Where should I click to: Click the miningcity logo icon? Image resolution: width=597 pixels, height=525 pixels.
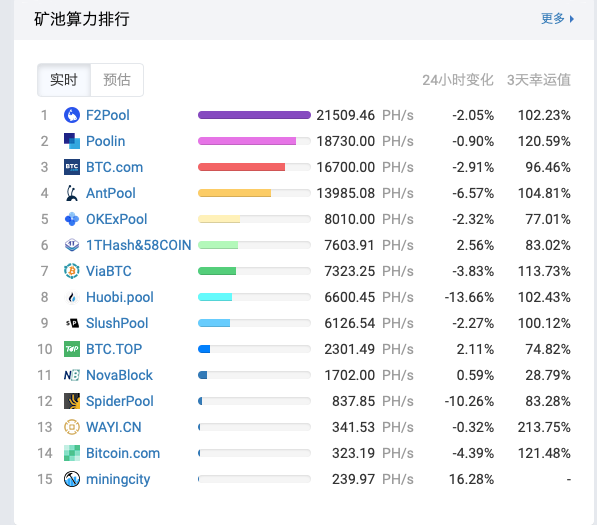[x=72, y=479]
